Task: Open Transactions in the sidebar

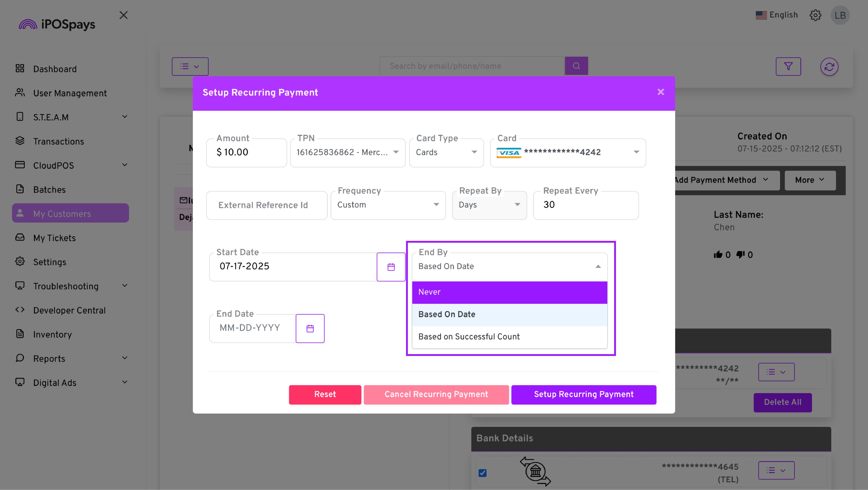Action: pyautogui.click(x=58, y=141)
